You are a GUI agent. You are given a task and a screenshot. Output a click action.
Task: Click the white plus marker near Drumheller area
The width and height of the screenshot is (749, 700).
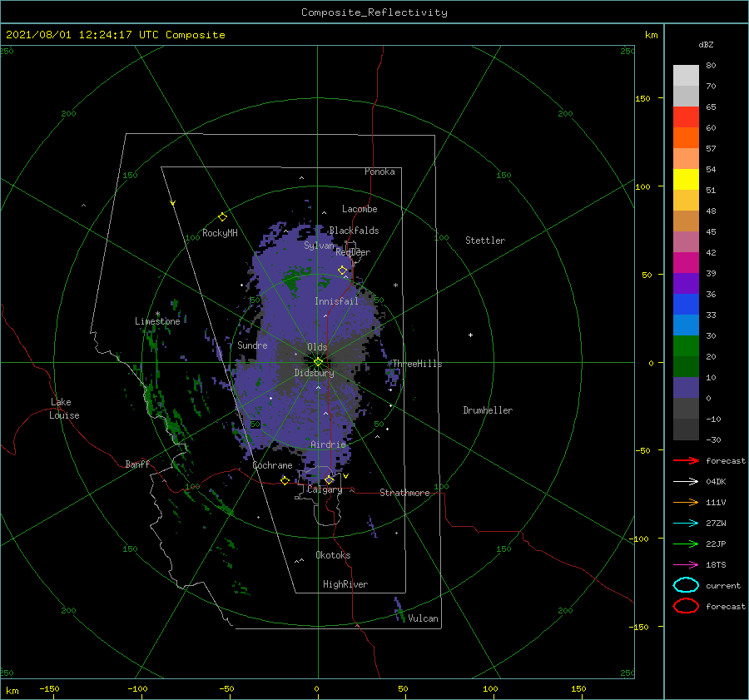470,335
